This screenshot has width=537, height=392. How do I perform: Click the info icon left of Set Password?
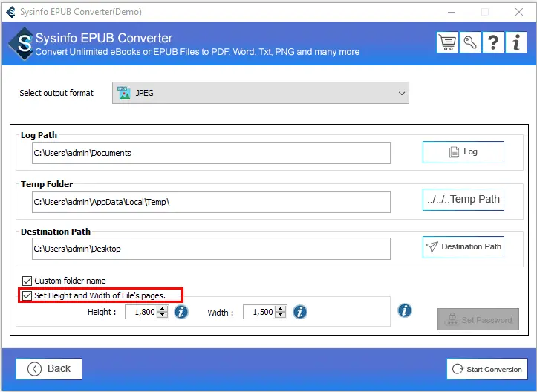pos(405,310)
